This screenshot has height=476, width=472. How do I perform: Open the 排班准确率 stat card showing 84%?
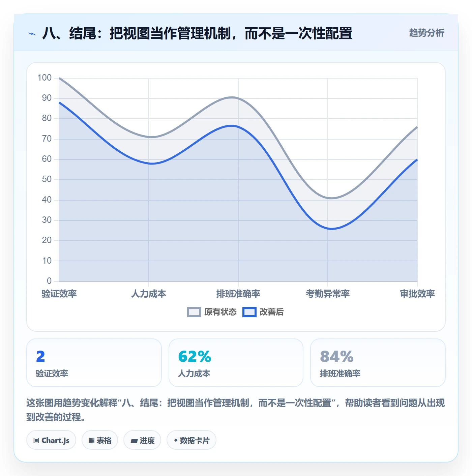(x=378, y=363)
